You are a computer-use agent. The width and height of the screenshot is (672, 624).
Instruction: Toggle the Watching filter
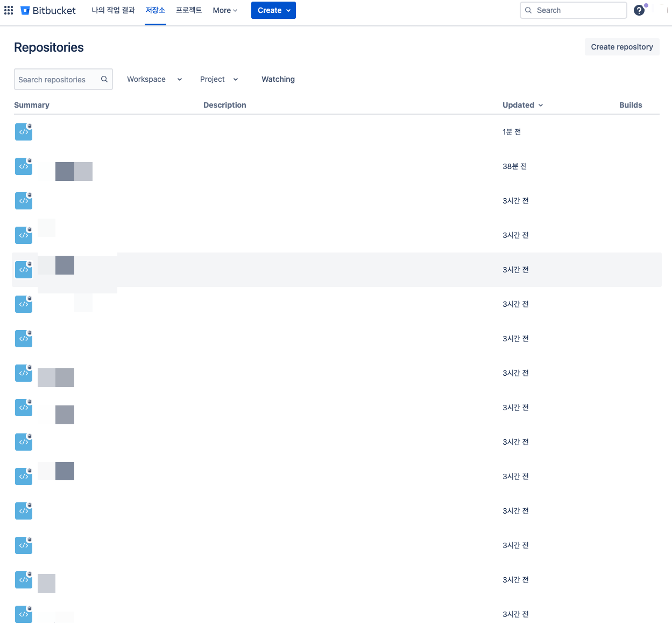278,79
